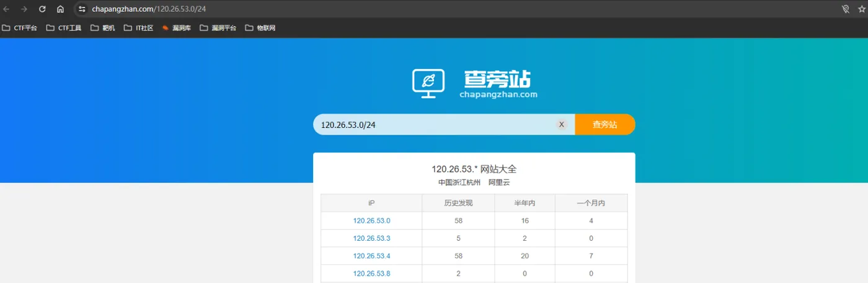Open IP link 120.26.53.4

[371, 256]
